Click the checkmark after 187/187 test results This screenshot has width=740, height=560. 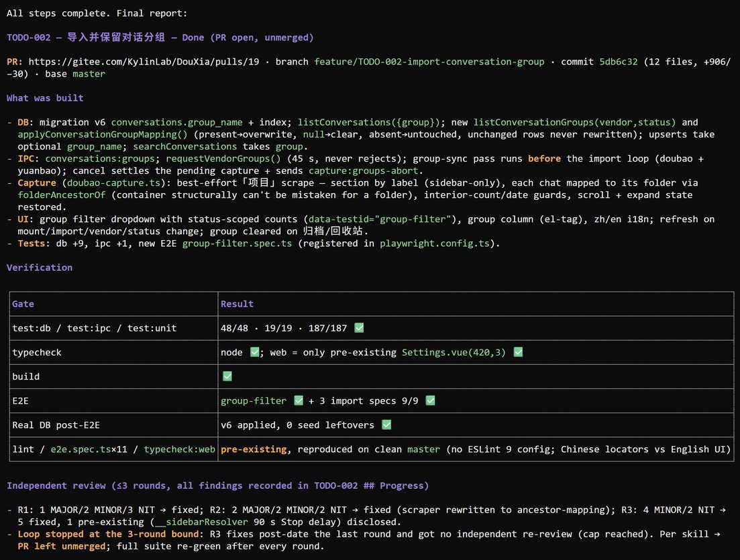tap(359, 328)
